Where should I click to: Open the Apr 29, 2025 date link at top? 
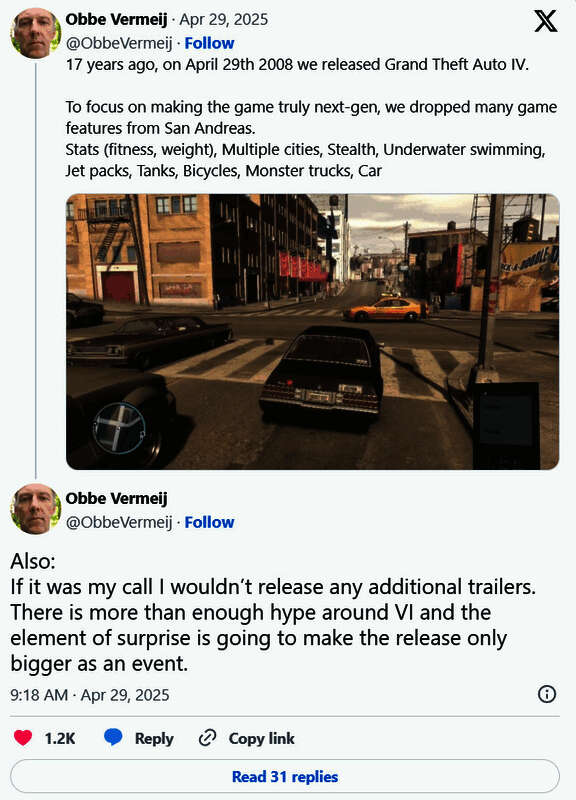pyautogui.click(x=223, y=20)
